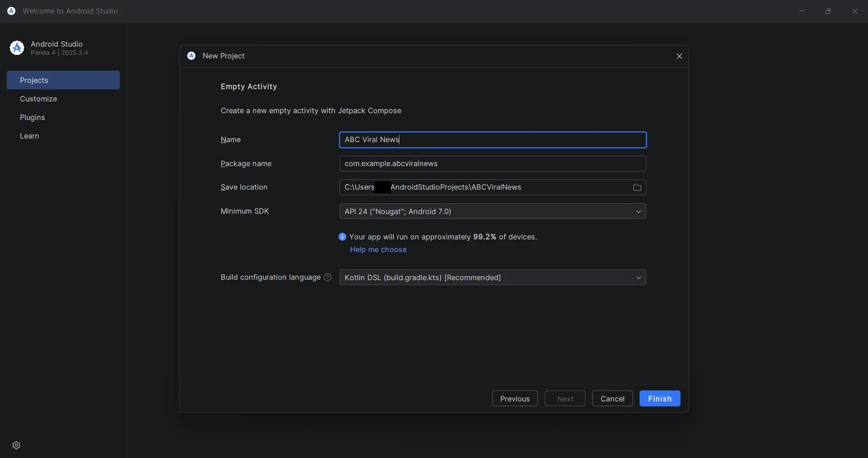Open the settings gear in the welcome window
Viewport: 868px width, 458px height.
click(16, 445)
